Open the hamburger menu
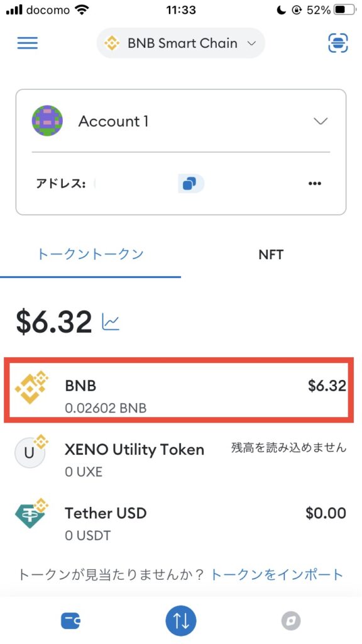The width and height of the screenshot is (362, 644). 28,43
